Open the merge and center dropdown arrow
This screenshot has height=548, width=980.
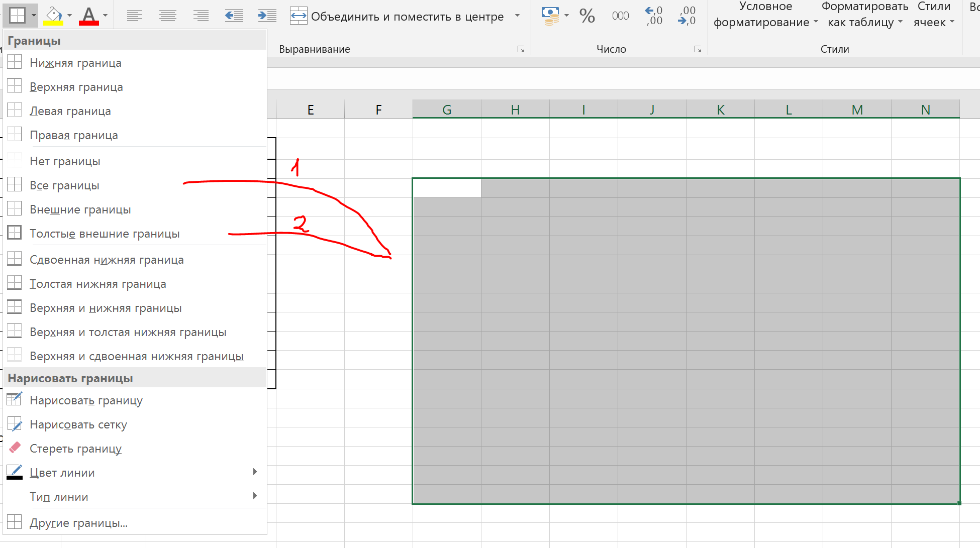pos(517,16)
